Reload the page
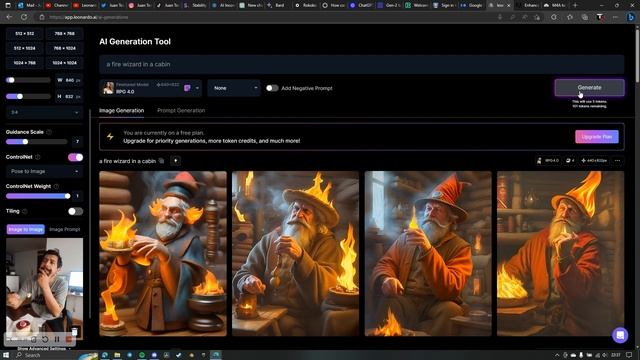640x360 pixels. (x=24, y=17)
